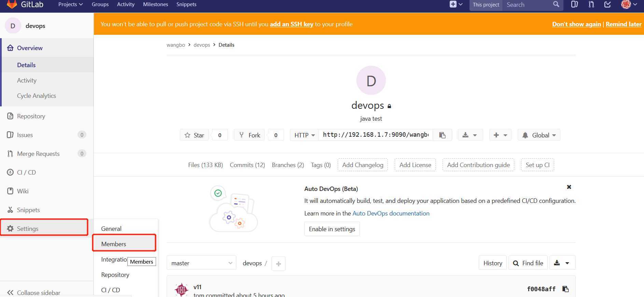Click Enable in settings button
This screenshot has width=644, height=297.
pos(332,229)
